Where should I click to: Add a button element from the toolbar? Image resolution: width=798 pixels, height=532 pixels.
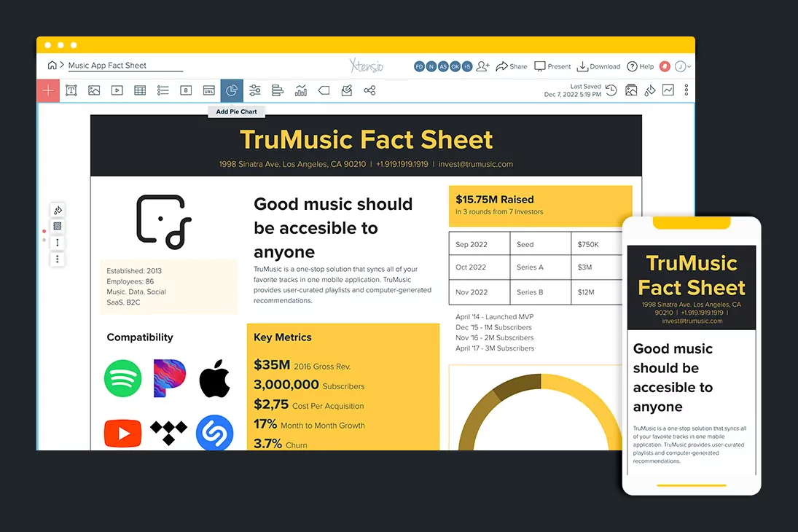pyautogui.click(x=186, y=90)
